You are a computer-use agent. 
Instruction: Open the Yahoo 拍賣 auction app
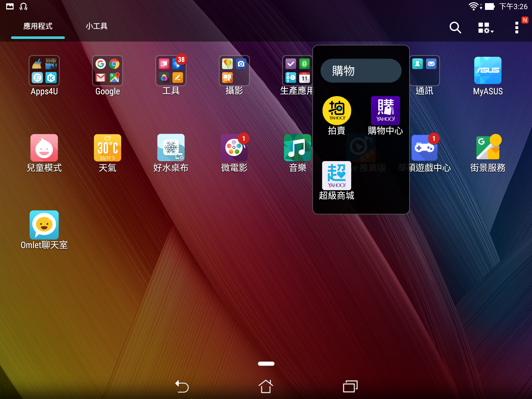tap(337, 111)
